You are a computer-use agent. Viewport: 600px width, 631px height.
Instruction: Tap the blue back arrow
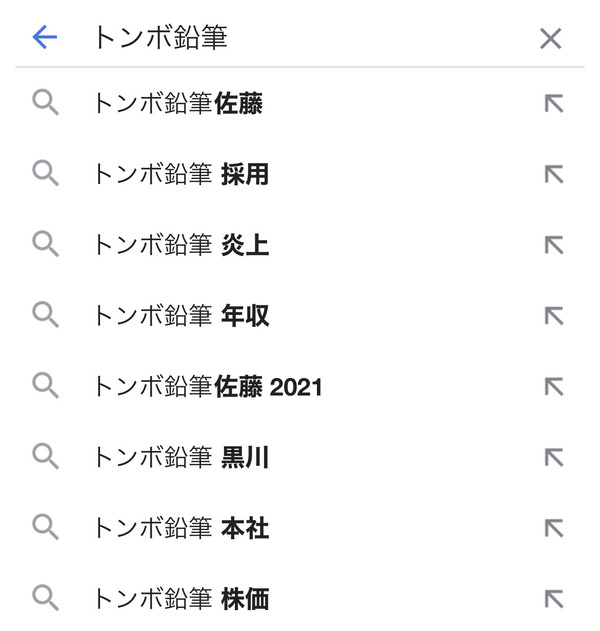[x=45, y=37]
